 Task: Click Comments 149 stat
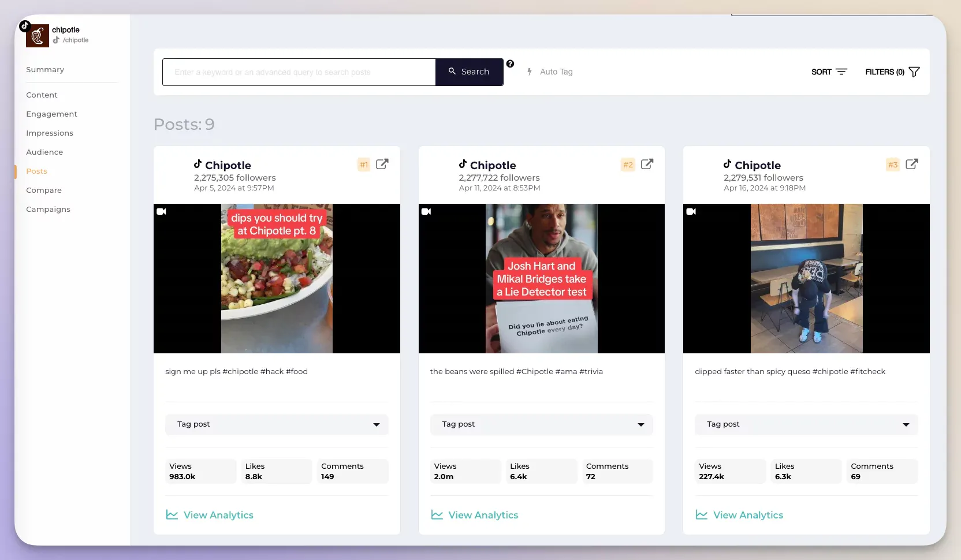(353, 471)
